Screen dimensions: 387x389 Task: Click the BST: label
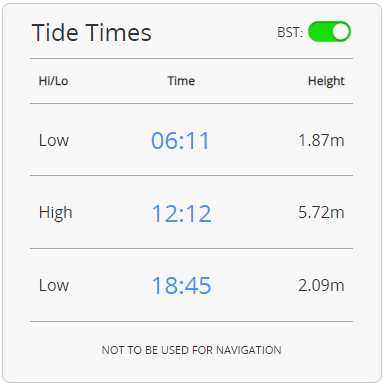[x=290, y=32]
